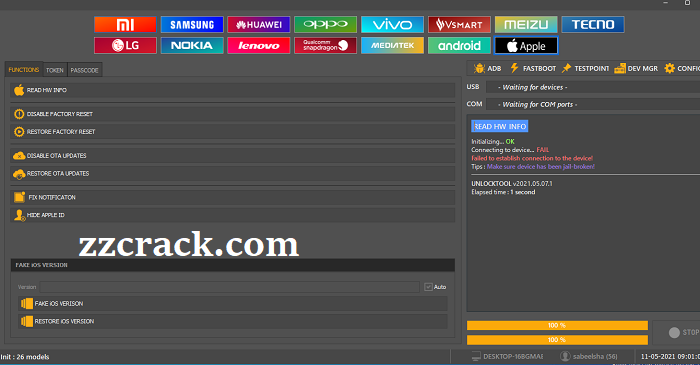Click Hide Apple ID option

point(233,215)
